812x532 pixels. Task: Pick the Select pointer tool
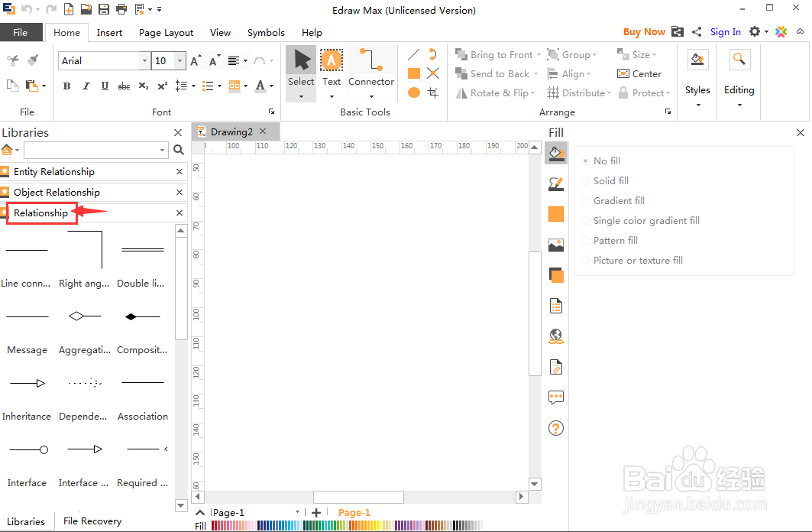click(301, 73)
